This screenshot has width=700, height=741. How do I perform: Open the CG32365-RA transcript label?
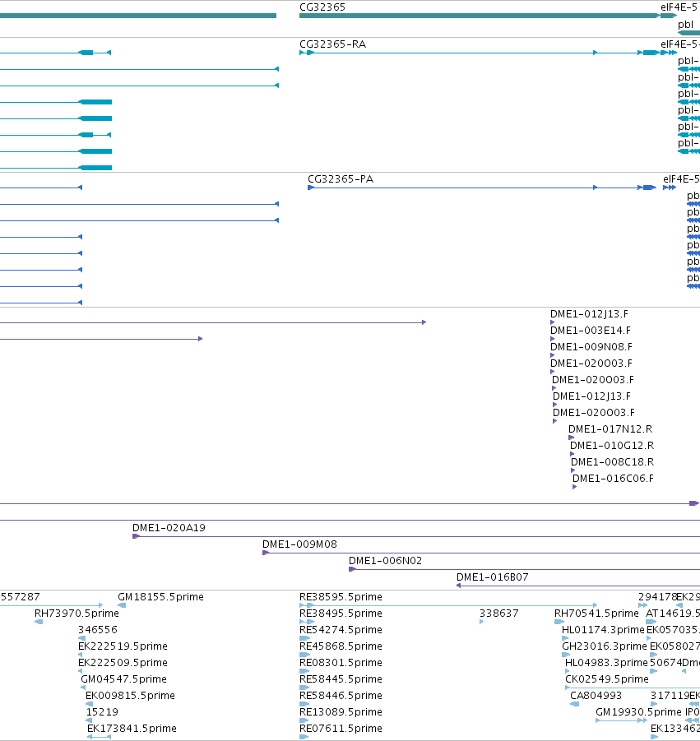click(333, 44)
